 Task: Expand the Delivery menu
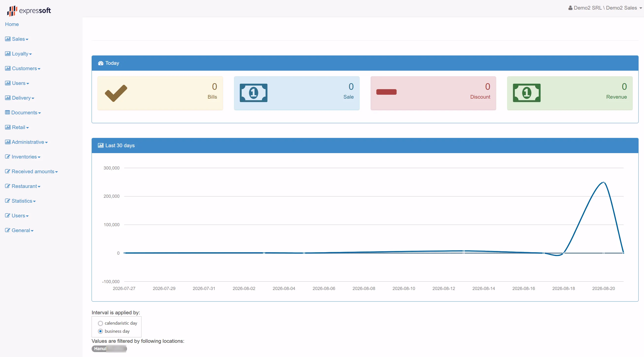pyautogui.click(x=20, y=98)
